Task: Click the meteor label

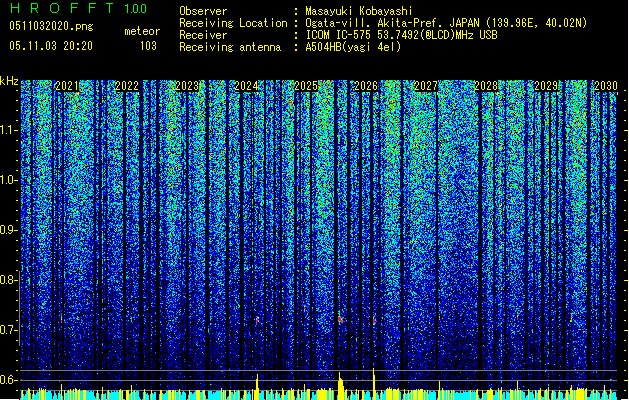Action: coord(142,31)
